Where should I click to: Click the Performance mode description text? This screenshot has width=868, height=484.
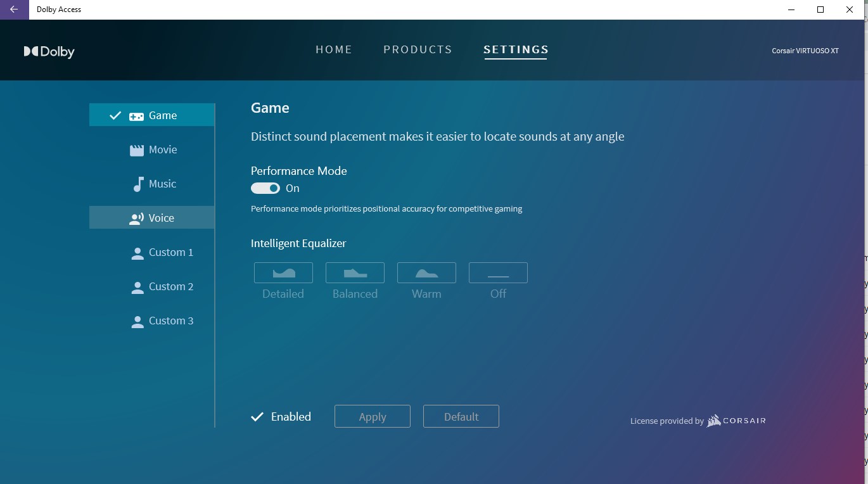point(386,209)
